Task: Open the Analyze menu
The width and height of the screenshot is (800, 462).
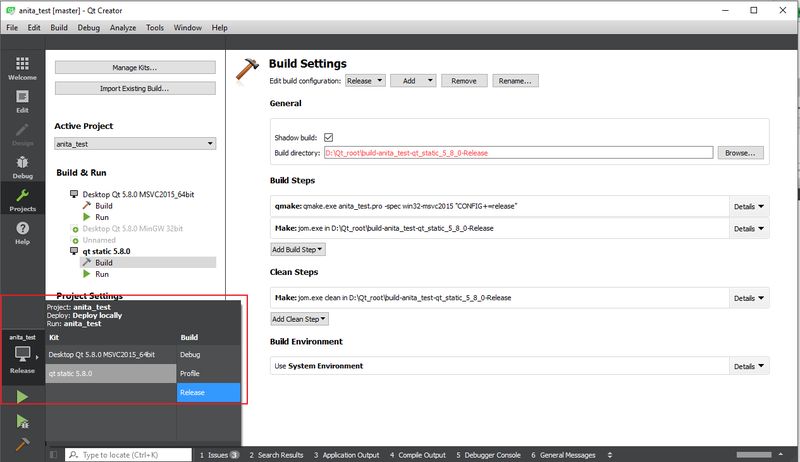Action: coord(123,28)
